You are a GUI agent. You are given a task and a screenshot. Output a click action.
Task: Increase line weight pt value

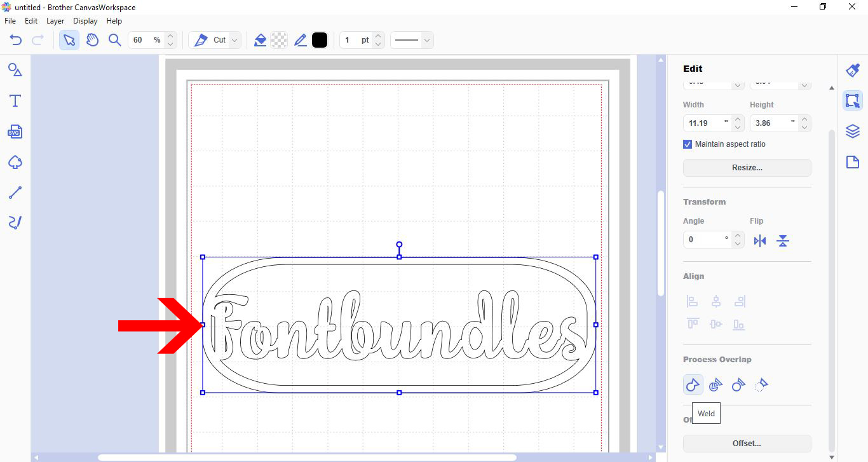coord(378,36)
